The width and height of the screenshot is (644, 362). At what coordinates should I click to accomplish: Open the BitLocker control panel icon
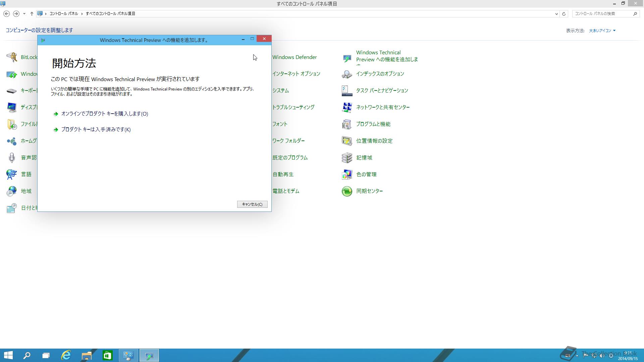12,57
